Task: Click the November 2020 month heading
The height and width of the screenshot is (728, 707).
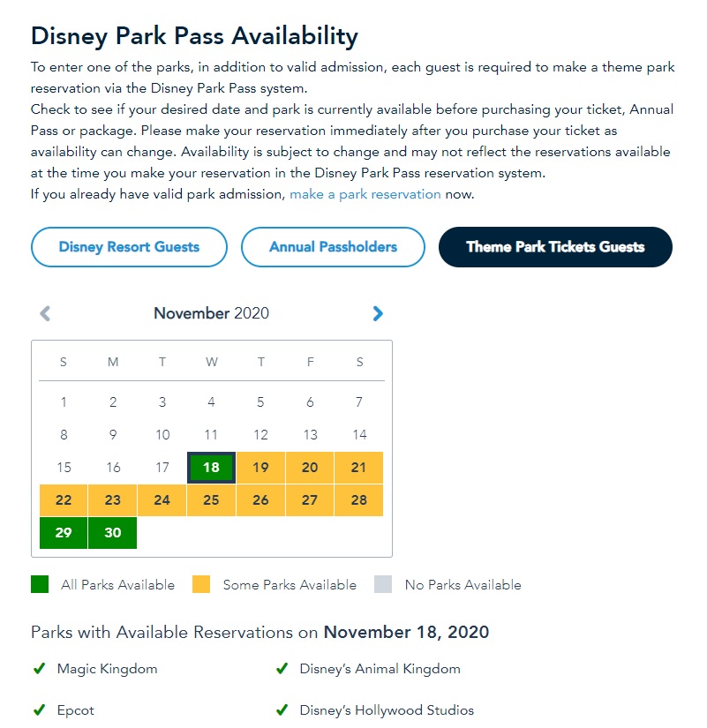Action: point(211,313)
